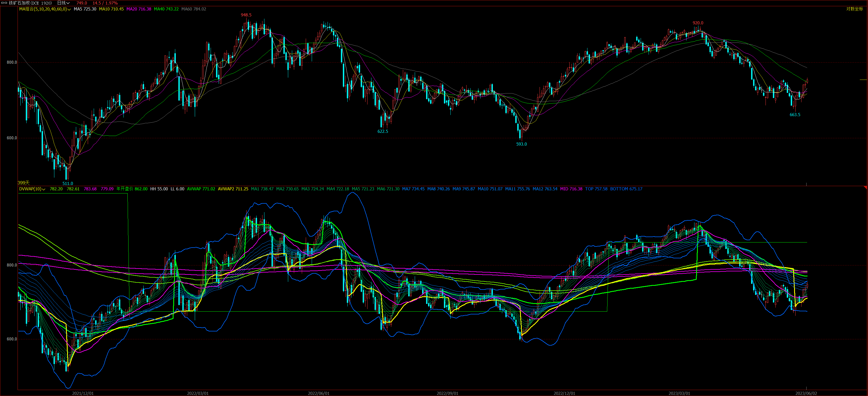Click the AVWAP2 711.25 yellow label
868x396 pixels.
click(233, 189)
